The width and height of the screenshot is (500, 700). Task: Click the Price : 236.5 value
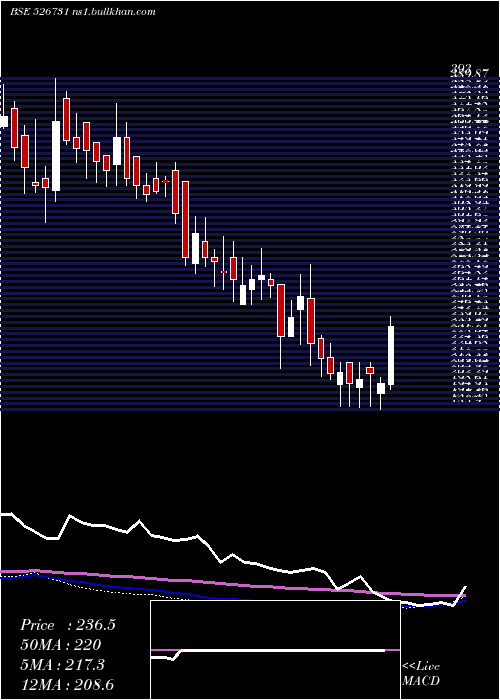tap(68, 625)
